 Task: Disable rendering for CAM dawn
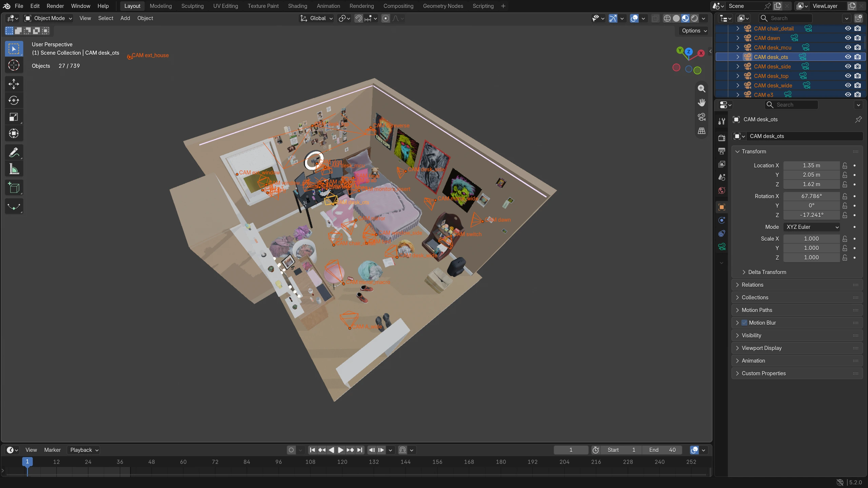point(858,38)
